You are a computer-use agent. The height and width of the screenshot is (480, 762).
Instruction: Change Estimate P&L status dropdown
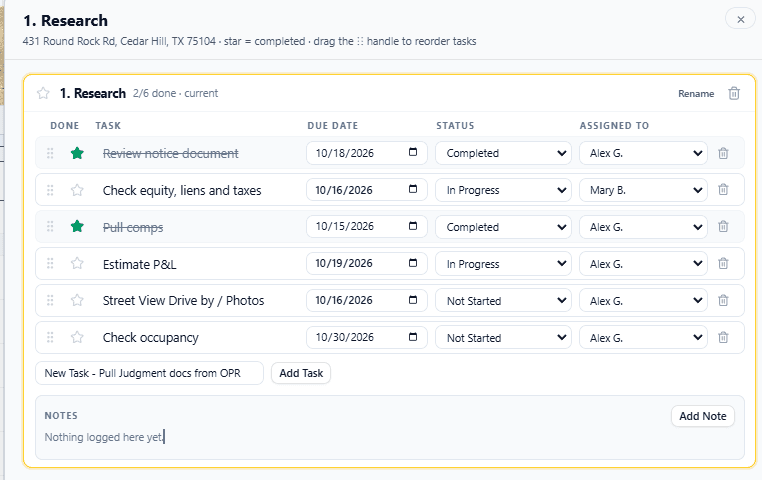pos(503,264)
